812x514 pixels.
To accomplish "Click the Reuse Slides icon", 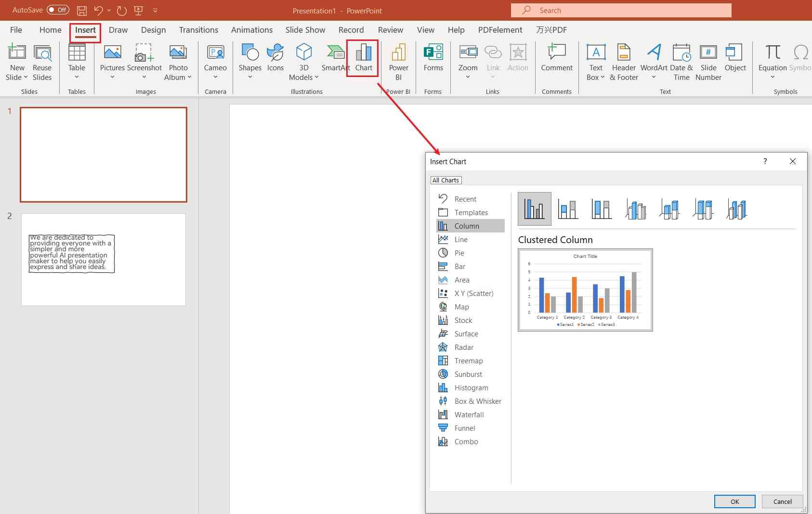I will 42,52.
